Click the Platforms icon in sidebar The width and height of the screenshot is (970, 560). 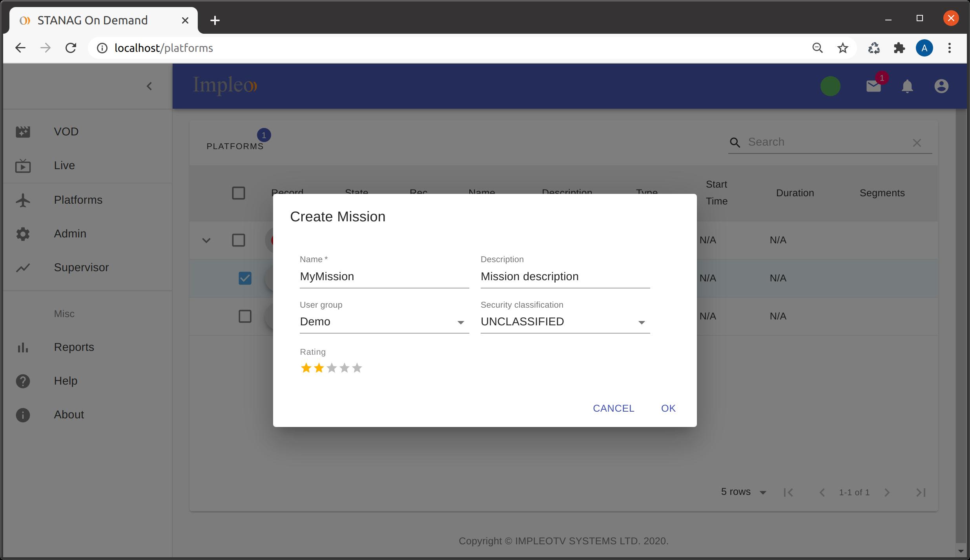click(x=23, y=199)
